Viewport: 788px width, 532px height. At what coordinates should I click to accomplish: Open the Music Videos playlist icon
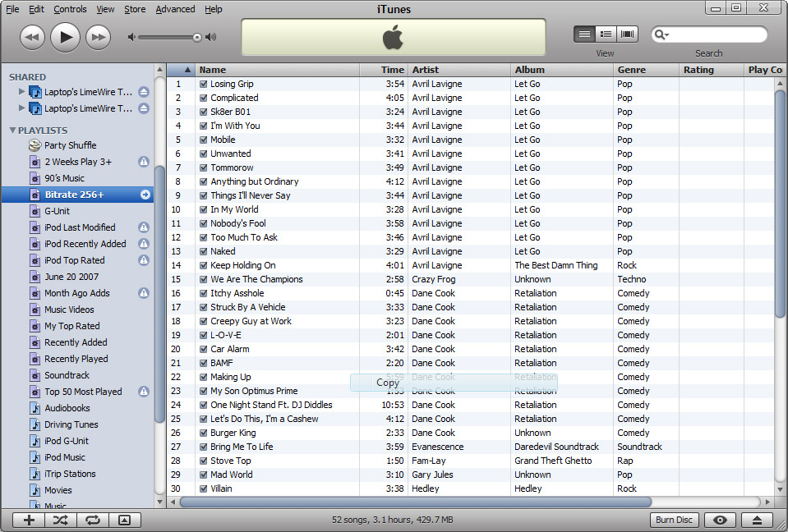point(35,310)
